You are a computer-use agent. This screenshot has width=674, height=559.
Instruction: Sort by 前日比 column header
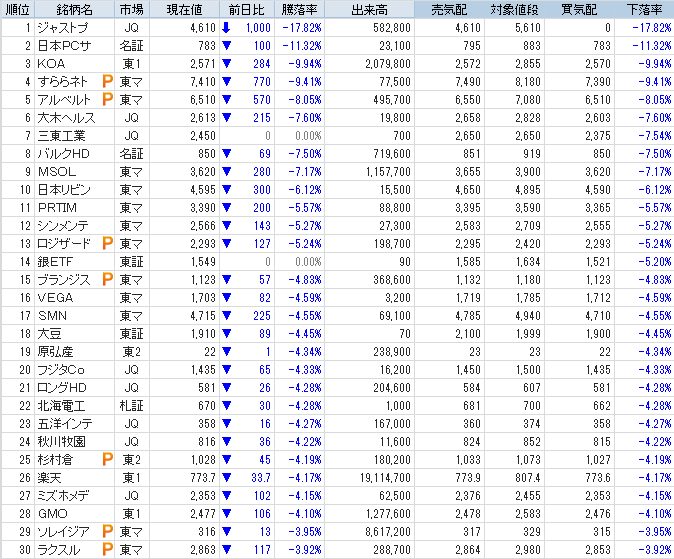coord(247,9)
